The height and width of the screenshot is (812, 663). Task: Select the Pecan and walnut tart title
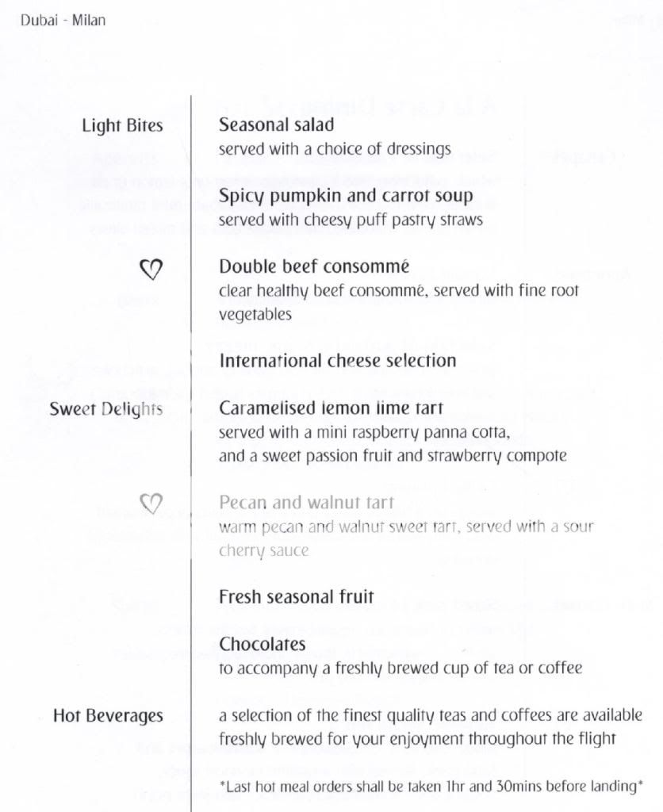click(x=306, y=503)
